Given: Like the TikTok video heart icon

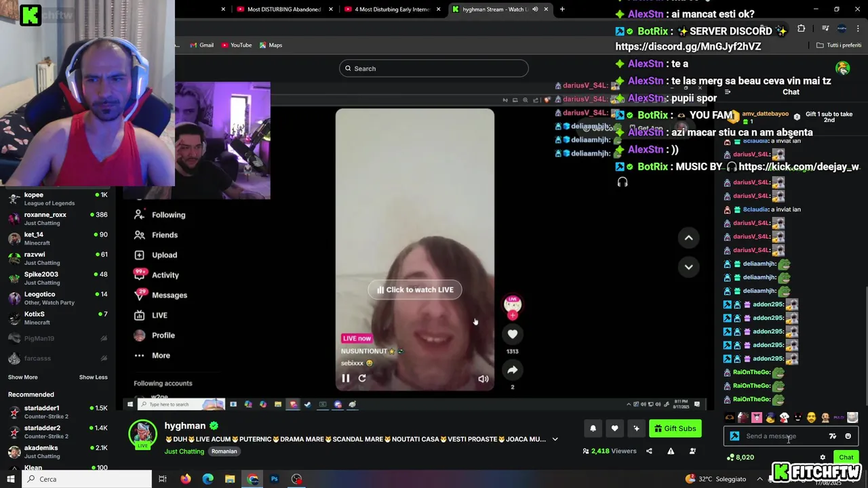Looking at the screenshot, I should point(513,333).
